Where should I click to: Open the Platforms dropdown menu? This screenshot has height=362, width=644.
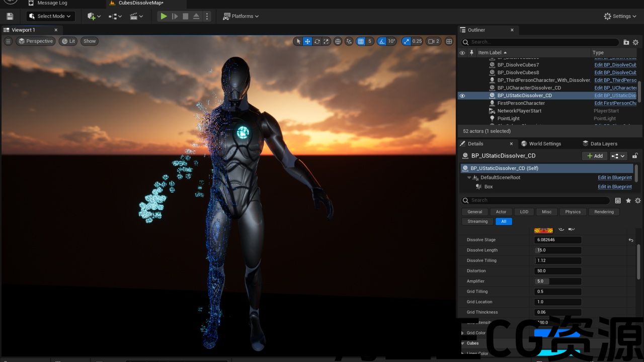click(x=241, y=16)
